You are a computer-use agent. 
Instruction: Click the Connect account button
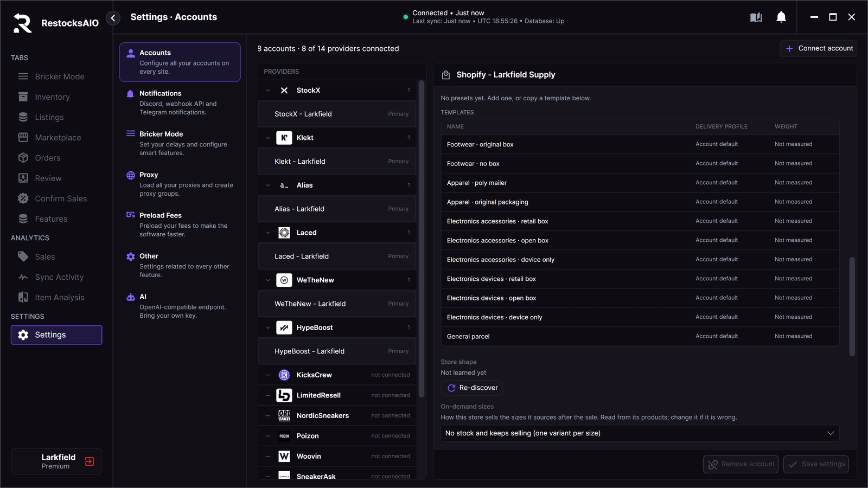[x=819, y=48]
